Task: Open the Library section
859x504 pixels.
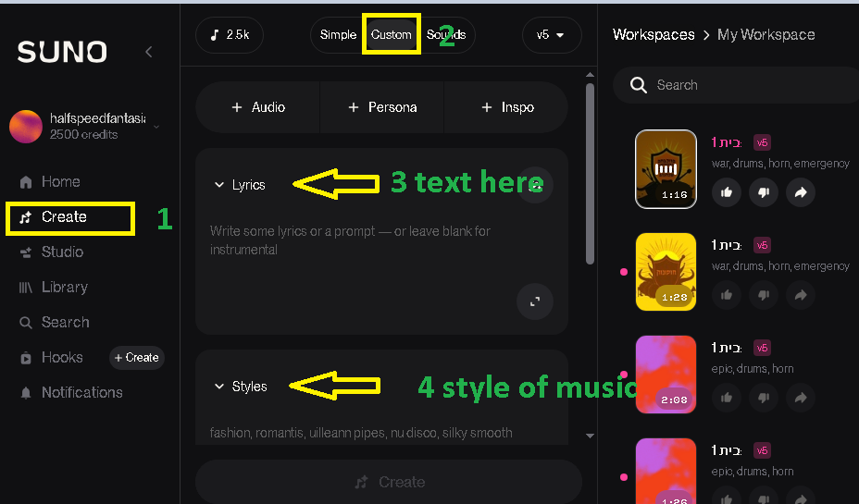Action: 53,288
